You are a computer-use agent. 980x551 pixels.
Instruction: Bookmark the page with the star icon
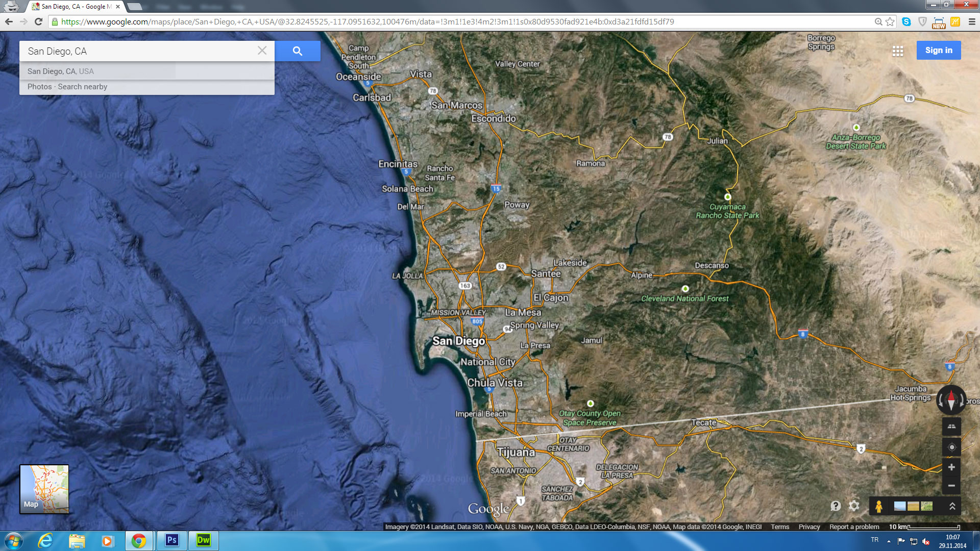tap(890, 21)
